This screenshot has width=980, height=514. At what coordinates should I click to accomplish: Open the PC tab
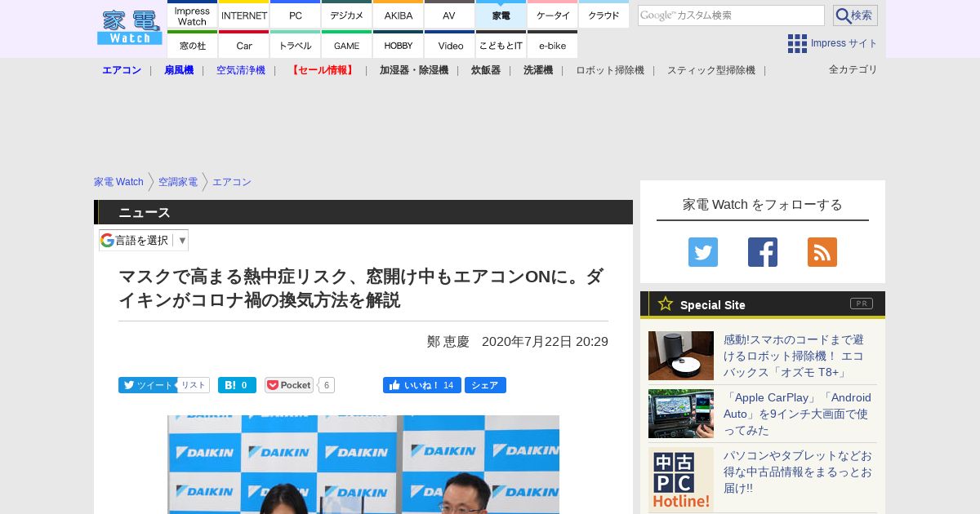pos(296,16)
